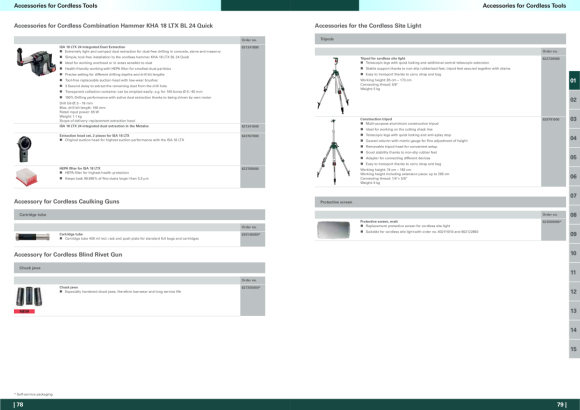Click the dust extraction unit product image
Viewport: 580px width, 410px height.
tap(31, 62)
